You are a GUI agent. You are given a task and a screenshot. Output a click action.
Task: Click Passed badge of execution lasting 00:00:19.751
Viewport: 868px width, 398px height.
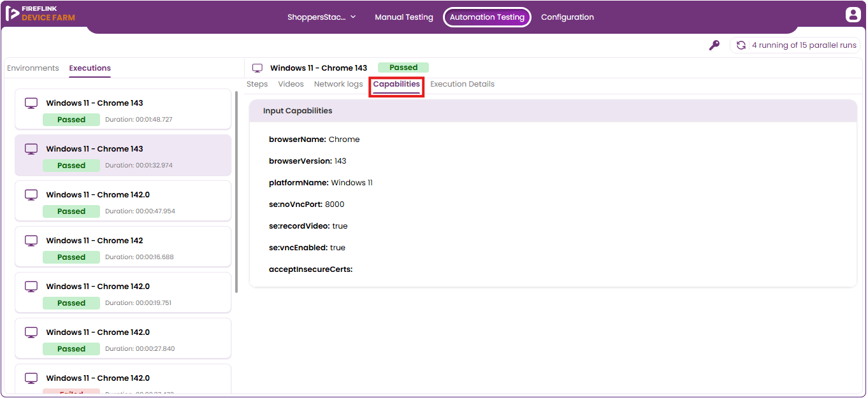click(x=71, y=303)
